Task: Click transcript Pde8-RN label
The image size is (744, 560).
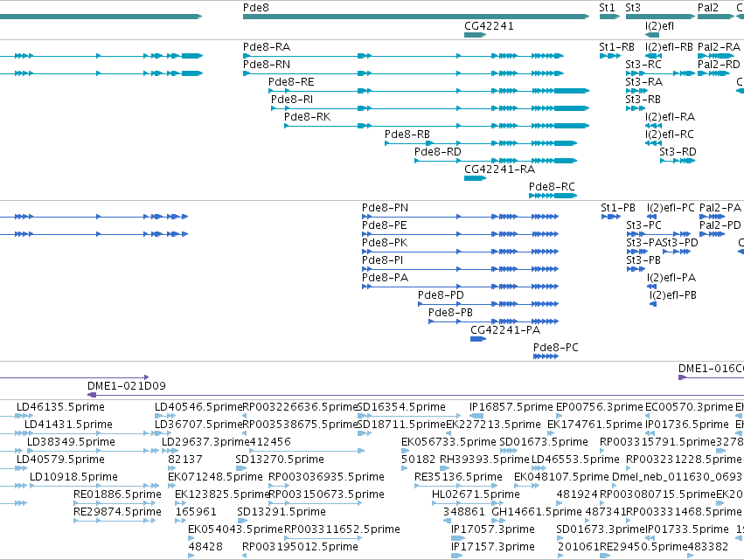Action: click(267, 65)
